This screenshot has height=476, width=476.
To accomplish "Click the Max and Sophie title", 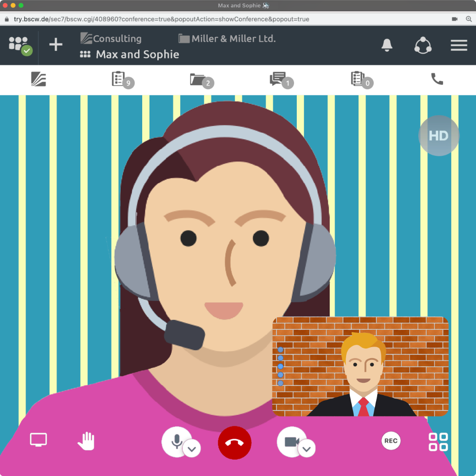I will pyautogui.click(x=137, y=54).
